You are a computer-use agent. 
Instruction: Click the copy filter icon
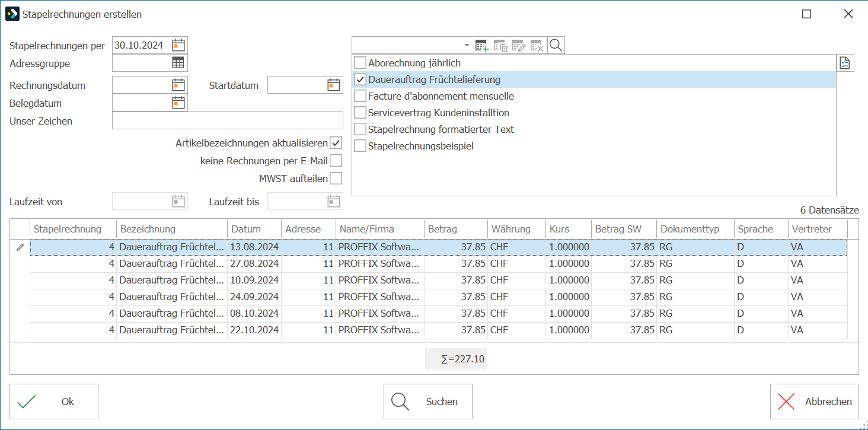pyautogui.click(x=500, y=46)
